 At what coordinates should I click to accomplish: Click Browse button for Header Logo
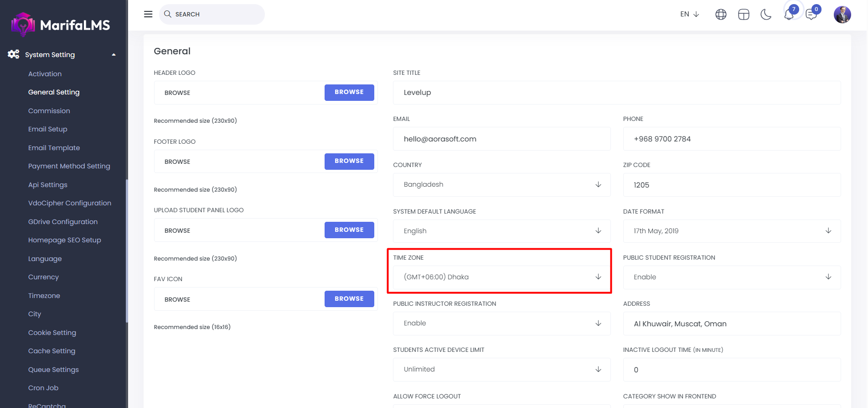[x=349, y=92]
